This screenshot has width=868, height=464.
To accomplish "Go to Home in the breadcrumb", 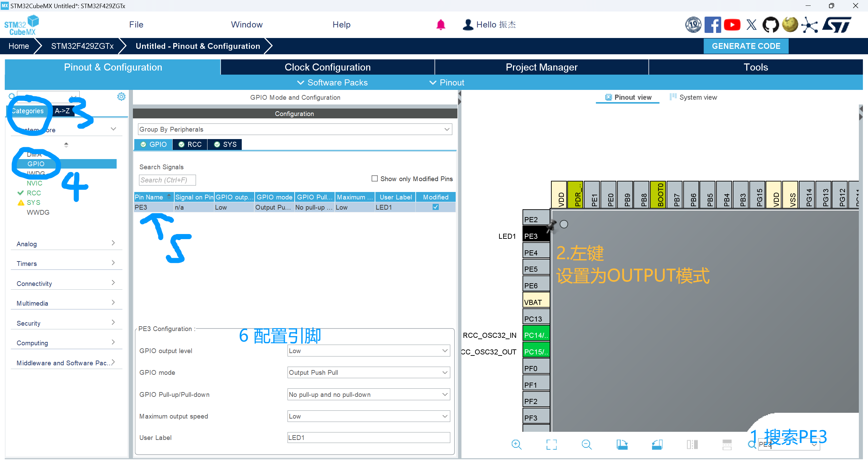I will [x=19, y=46].
